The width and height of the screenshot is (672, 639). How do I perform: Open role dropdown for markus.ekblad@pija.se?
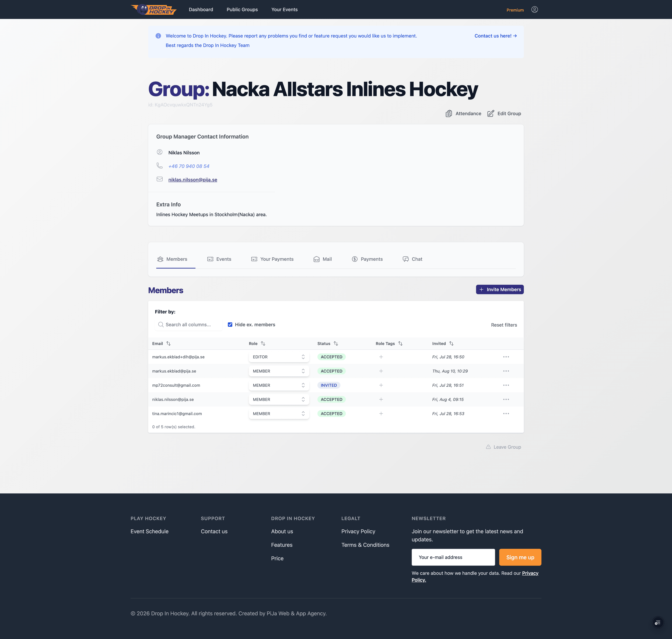279,371
